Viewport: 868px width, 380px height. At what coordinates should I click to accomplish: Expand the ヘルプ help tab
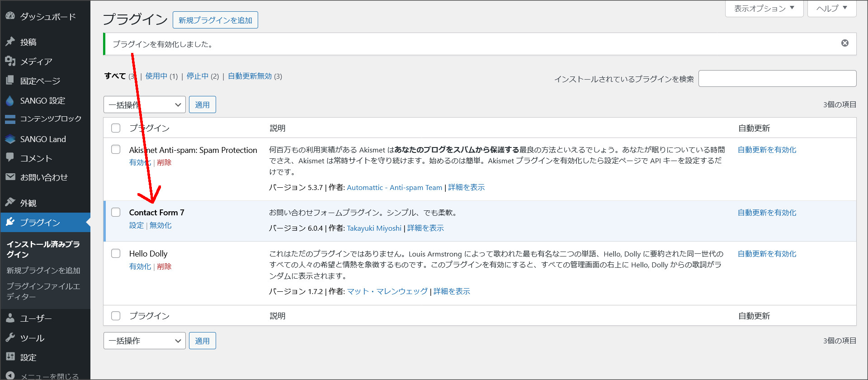point(831,9)
